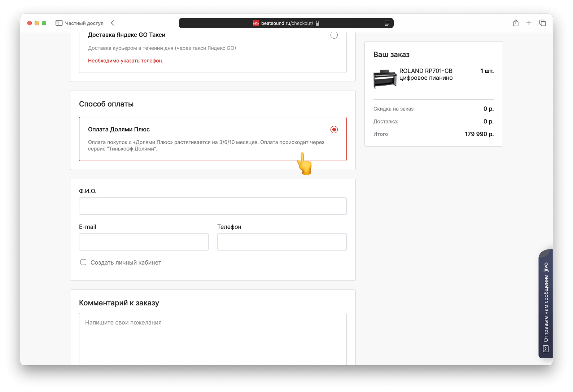
Task: Click the Комментарий к заказу heading
Action: (x=119, y=303)
